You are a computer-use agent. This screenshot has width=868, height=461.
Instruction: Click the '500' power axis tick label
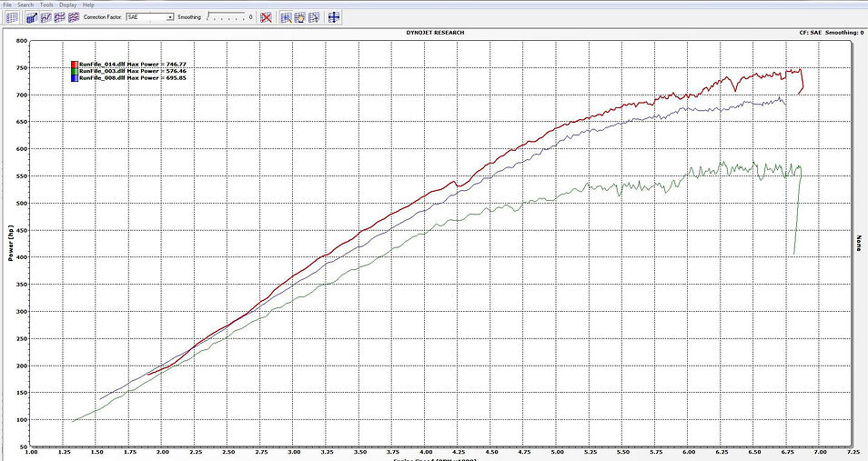22,204
